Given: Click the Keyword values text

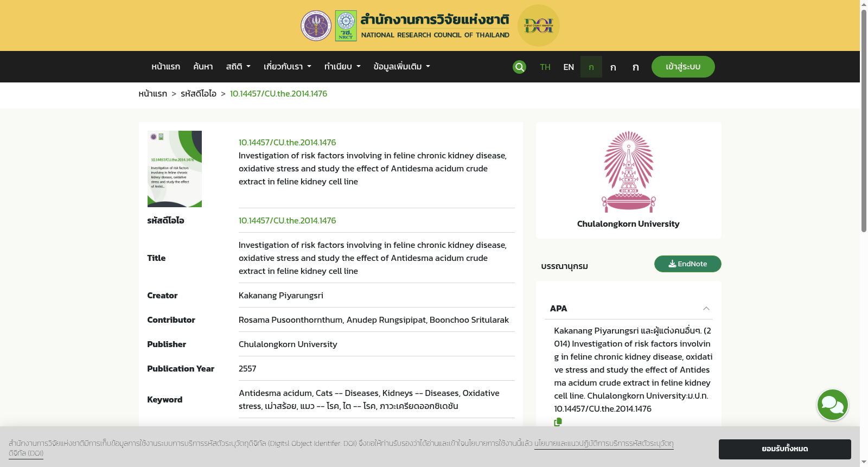Looking at the screenshot, I should click(369, 400).
